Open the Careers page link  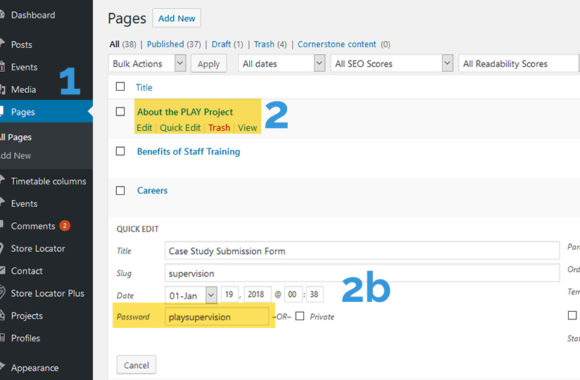pos(152,191)
